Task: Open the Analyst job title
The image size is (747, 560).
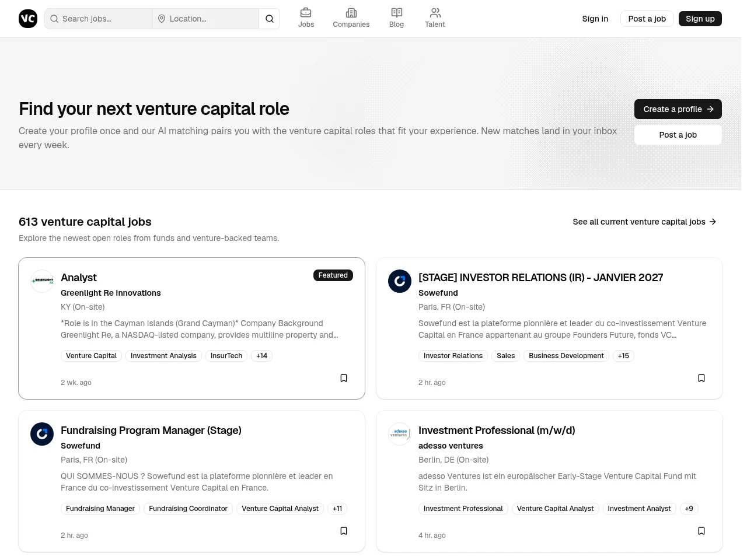Action: (x=79, y=278)
